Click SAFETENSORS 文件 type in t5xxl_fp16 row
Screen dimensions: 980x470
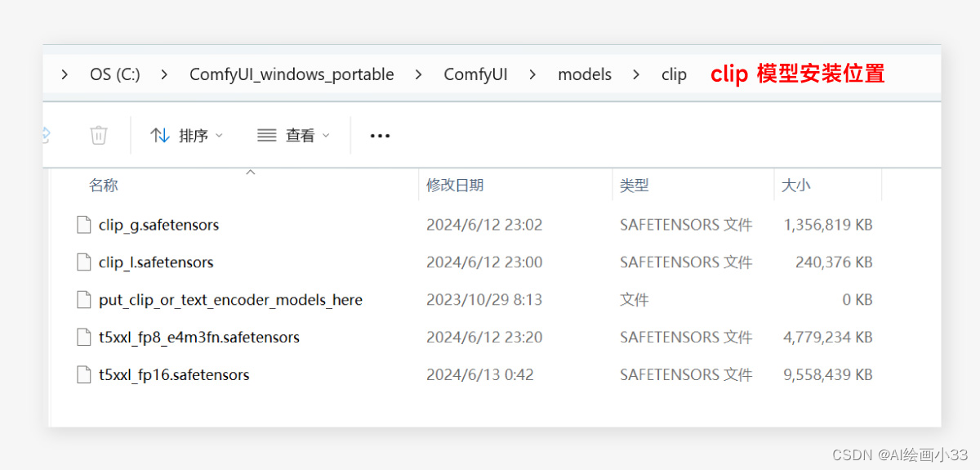tap(686, 375)
